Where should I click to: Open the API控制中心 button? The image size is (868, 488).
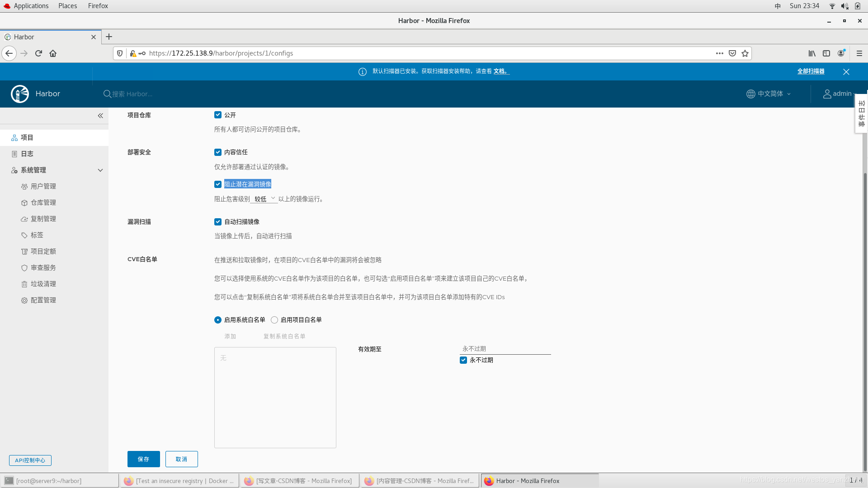click(x=30, y=460)
